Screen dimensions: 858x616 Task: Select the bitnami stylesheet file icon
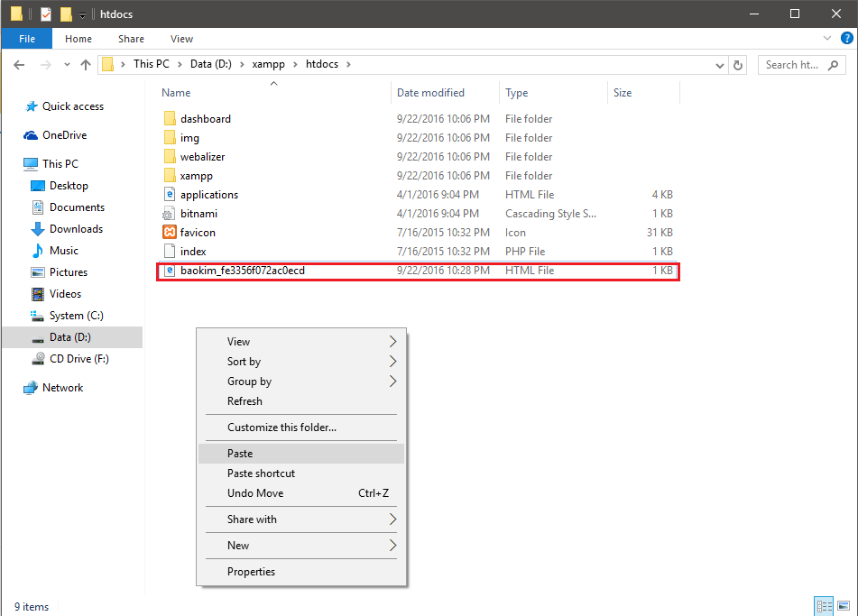(169, 214)
